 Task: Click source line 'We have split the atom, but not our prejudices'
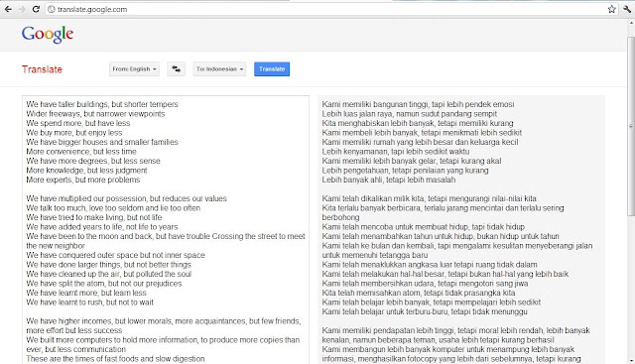(x=103, y=284)
